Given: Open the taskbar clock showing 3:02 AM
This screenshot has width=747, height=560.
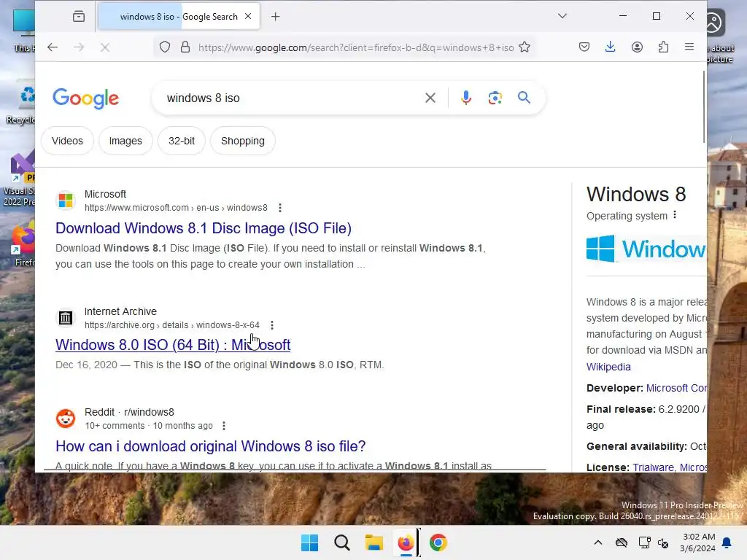Looking at the screenshot, I should tap(698, 542).
